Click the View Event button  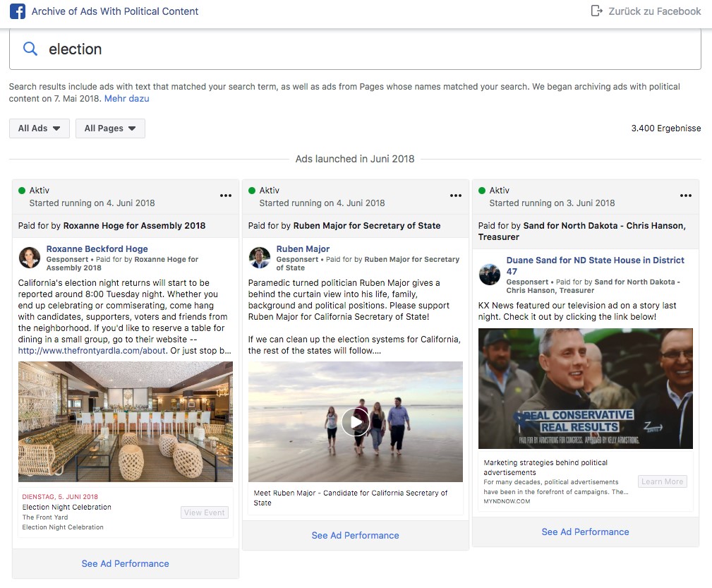[205, 512]
